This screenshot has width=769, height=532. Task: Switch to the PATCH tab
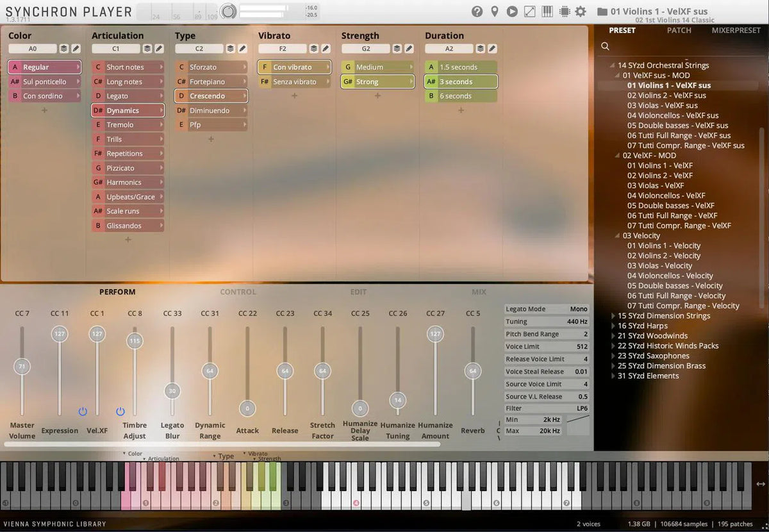pyautogui.click(x=679, y=30)
